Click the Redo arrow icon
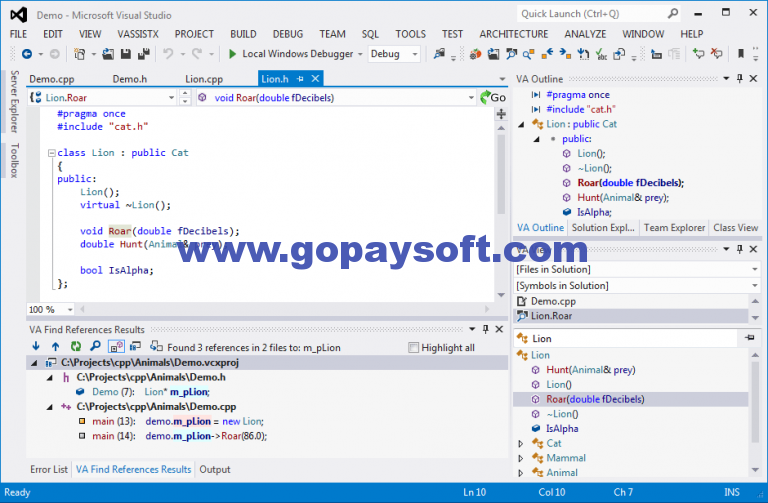The height and width of the screenshot is (503, 768). (x=197, y=54)
